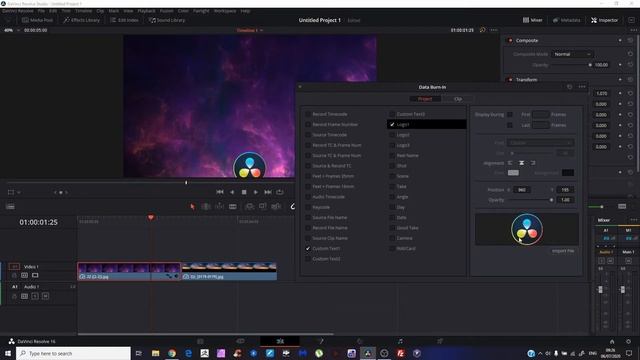Open the Sound Library panel

167,20
